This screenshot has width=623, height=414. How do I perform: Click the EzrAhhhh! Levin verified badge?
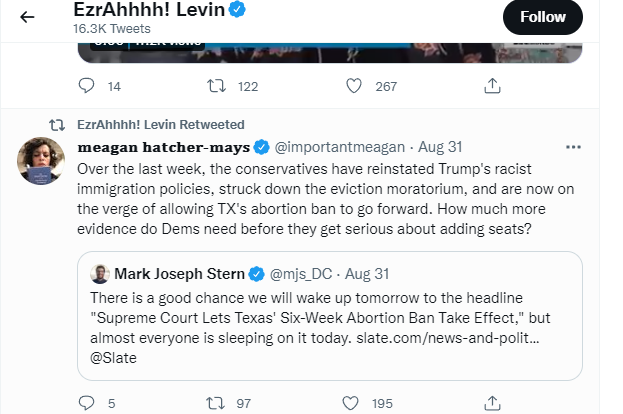coord(237,9)
